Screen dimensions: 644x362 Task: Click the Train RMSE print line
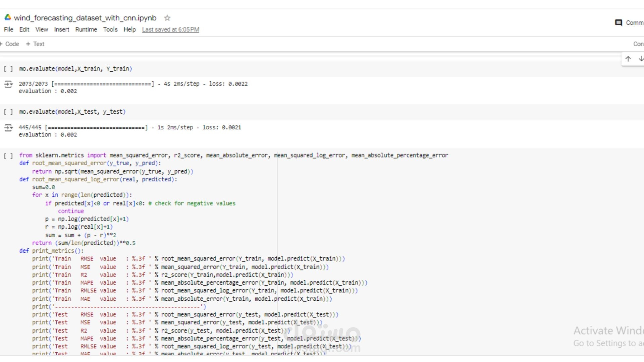[189, 259]
